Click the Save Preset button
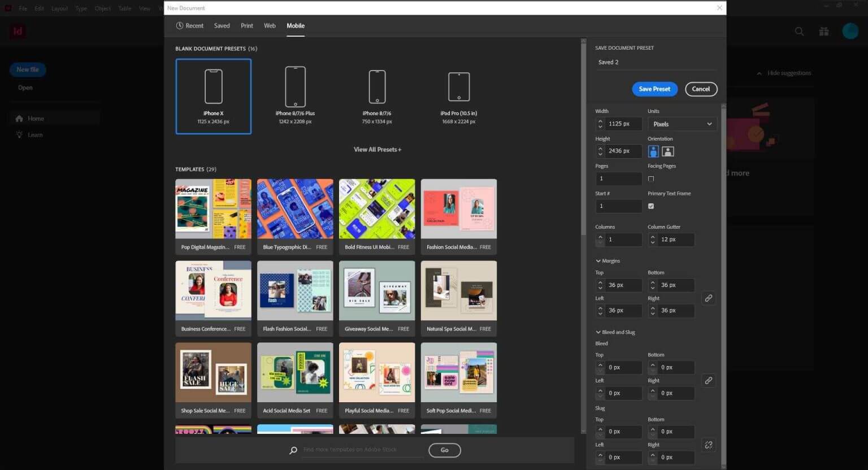 [x=654, y=89]
